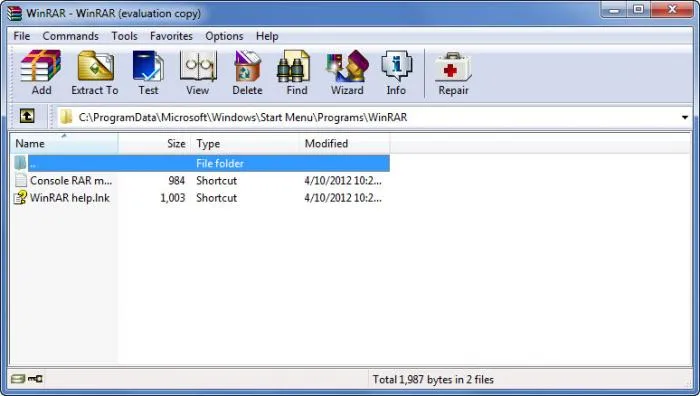
Task: Click the WinRAR help.lnk file icon
Action: [x=20, y=197]
